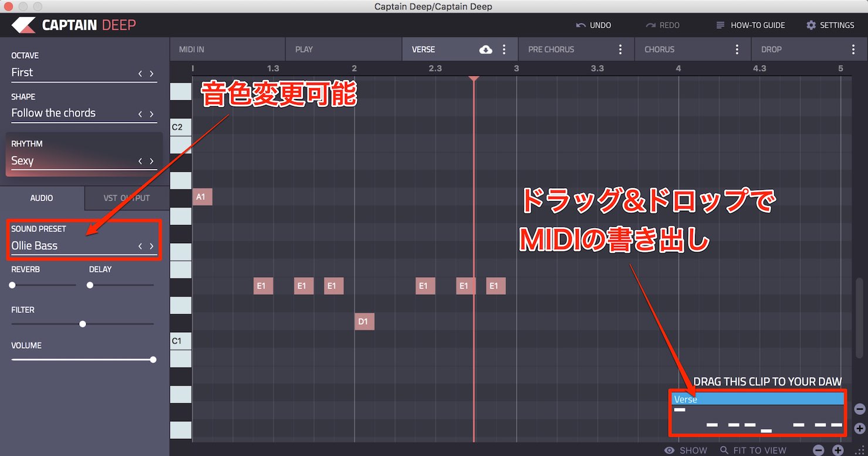Open the Verse tab three-dot menu
This screenshot has width=868, height=456.
(504, 49)
